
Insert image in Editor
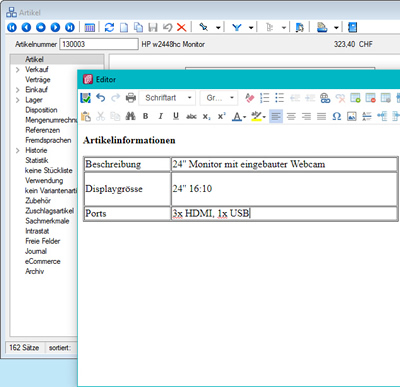tap(352, 116)
